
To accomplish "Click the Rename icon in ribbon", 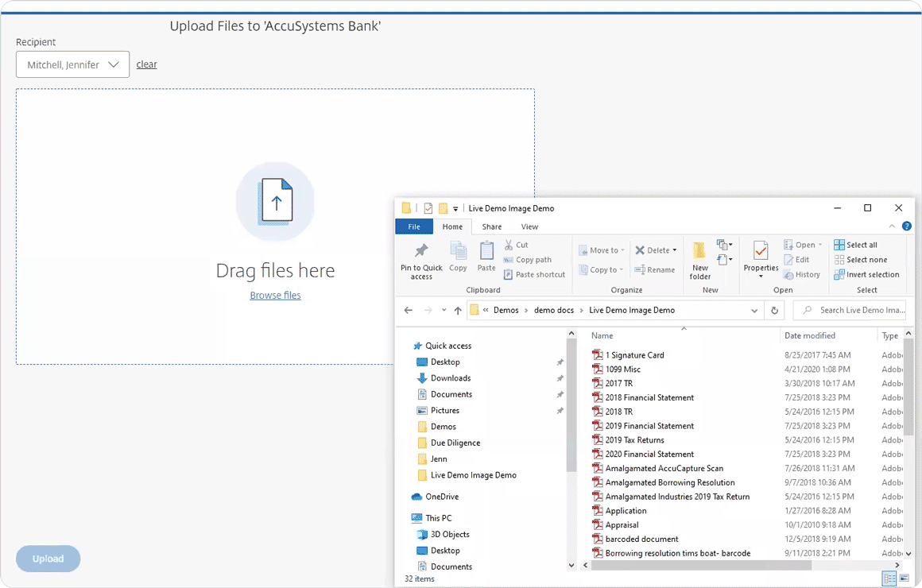I will coord(655,270).
